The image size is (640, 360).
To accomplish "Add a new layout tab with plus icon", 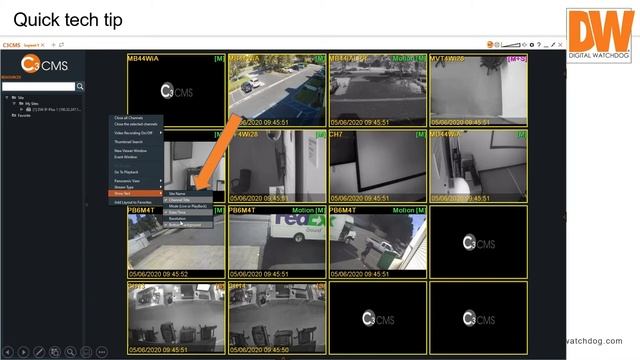I will [x=53, y=45].
